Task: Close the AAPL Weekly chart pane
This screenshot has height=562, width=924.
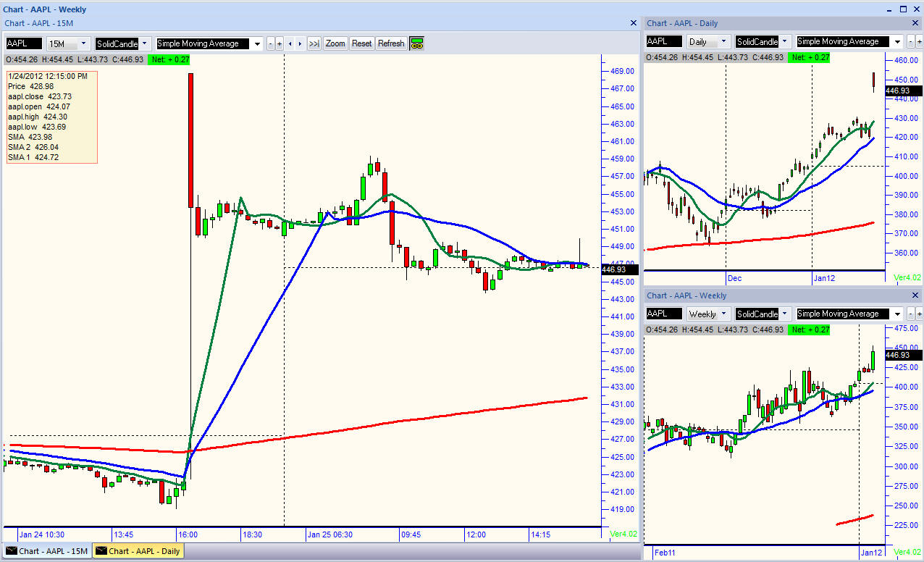Action: pyautogui.click(x=916, y=295)
